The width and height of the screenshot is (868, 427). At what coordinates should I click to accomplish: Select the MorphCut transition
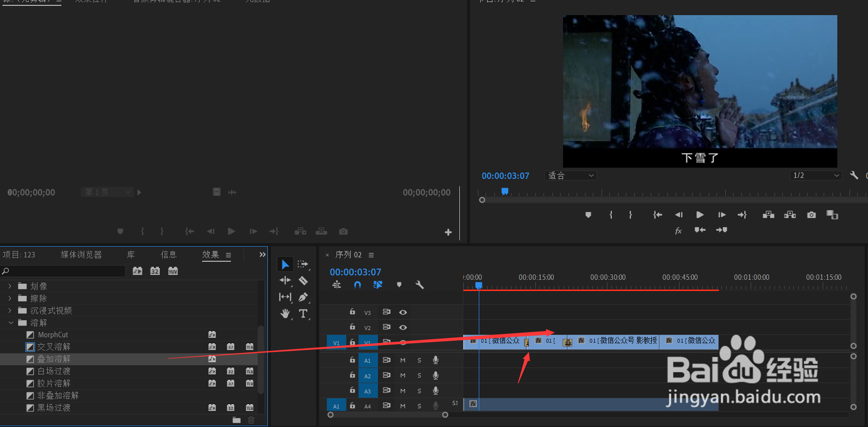coord(53,335)
